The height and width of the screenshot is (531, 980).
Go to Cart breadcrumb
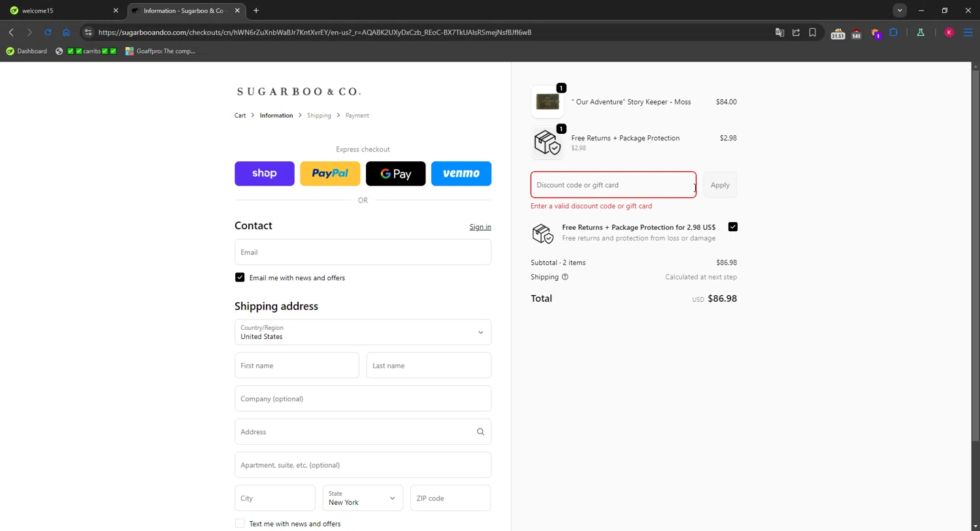pos(240,116)
